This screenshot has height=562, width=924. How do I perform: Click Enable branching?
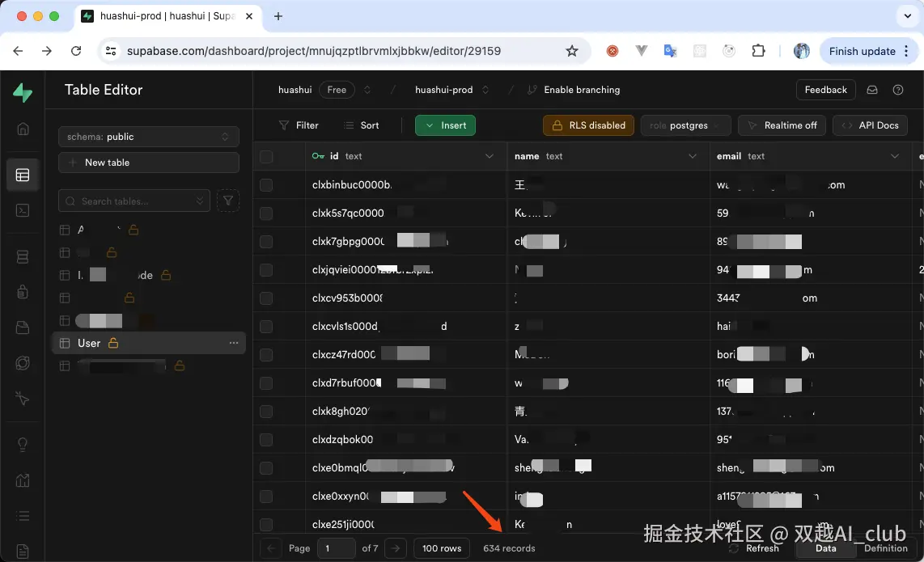pyautogui.click(x=574, y=90)
